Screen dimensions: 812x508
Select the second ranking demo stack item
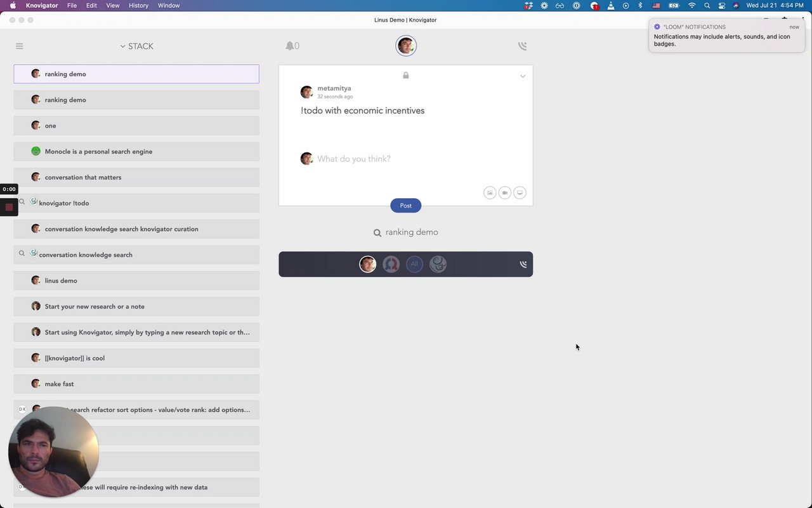[x=136, y=100]
